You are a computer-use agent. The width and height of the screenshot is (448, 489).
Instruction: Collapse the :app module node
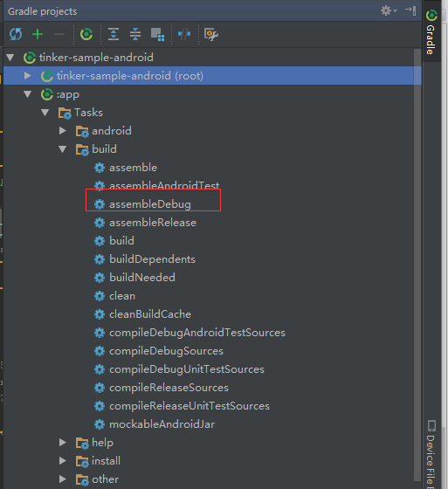pos(28,94)
